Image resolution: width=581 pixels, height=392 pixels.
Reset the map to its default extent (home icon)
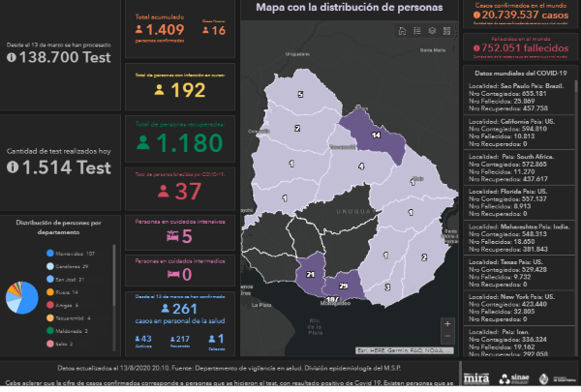point(402,31)
